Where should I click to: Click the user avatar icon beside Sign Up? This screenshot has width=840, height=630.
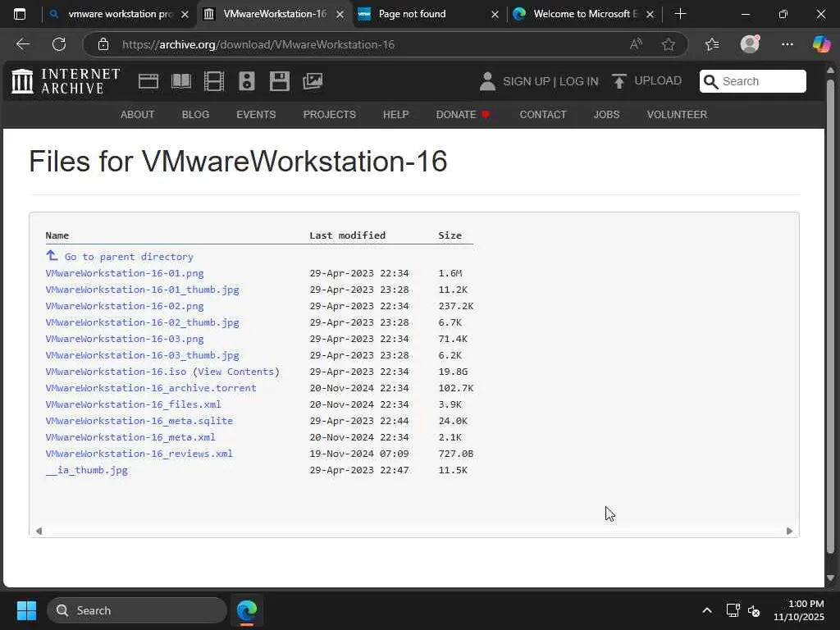(x=487, y=81)
